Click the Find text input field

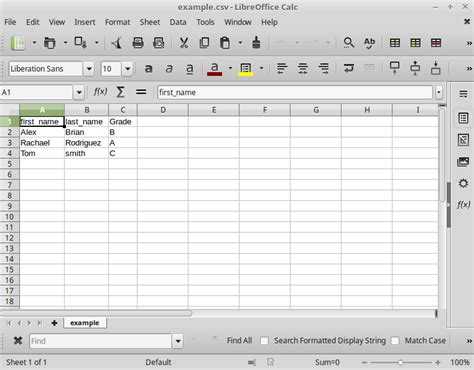[101, 341]
